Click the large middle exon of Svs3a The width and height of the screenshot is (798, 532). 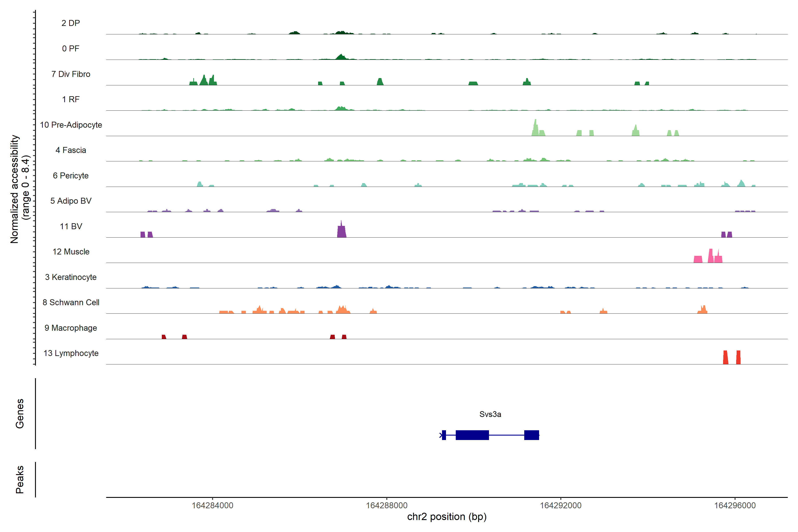472,435
